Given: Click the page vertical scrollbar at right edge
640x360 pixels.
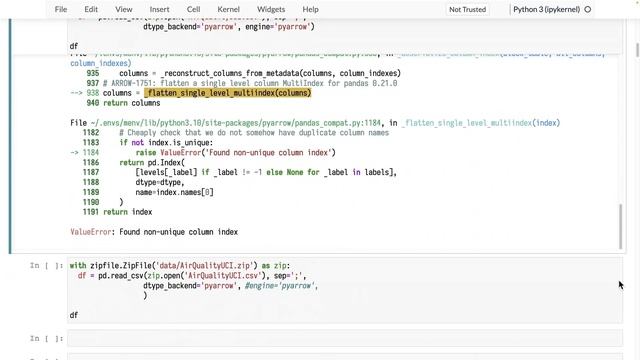Looking at the screenshot, I should pos(638,50).
